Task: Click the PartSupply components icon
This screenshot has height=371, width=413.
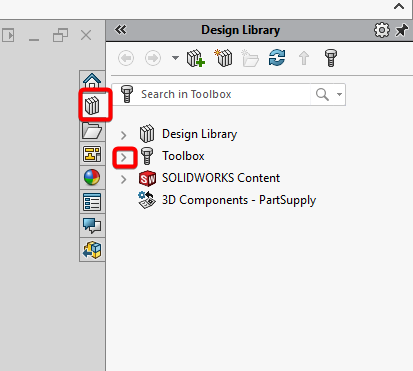Action: [147, 200]
